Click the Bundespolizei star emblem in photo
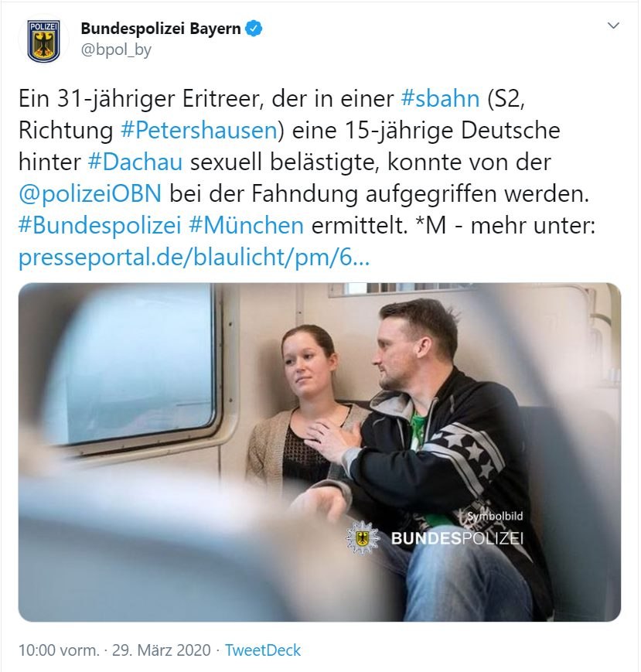The height and width of the screenshot is (672, 641). point(363,538)
